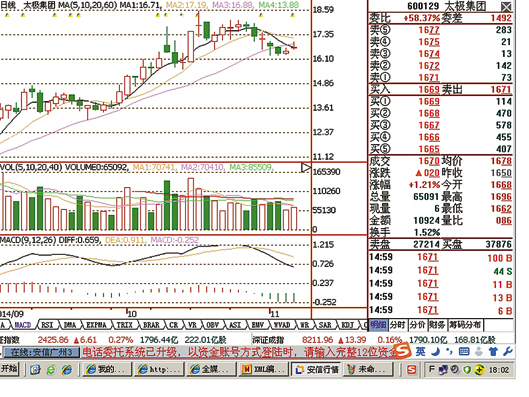This screenshot has width=529, height=397.
Task: Click the red Sogou icon beside system tray
Action: 411,370
